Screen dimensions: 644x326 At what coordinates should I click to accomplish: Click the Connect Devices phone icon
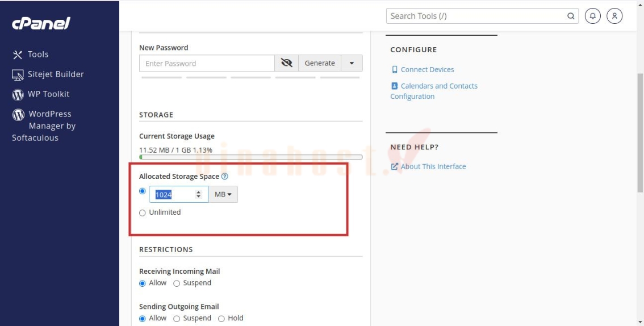click(x=395, y=69)
